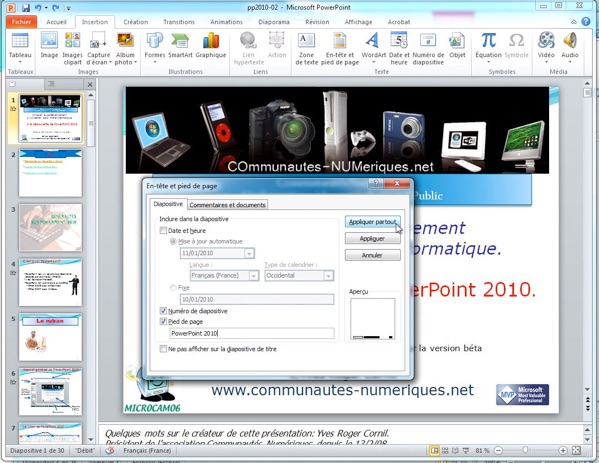The height and width of the screenshot is (463, 599).
Task: Insert a Vidéo media clip
Action: point(546,48)
